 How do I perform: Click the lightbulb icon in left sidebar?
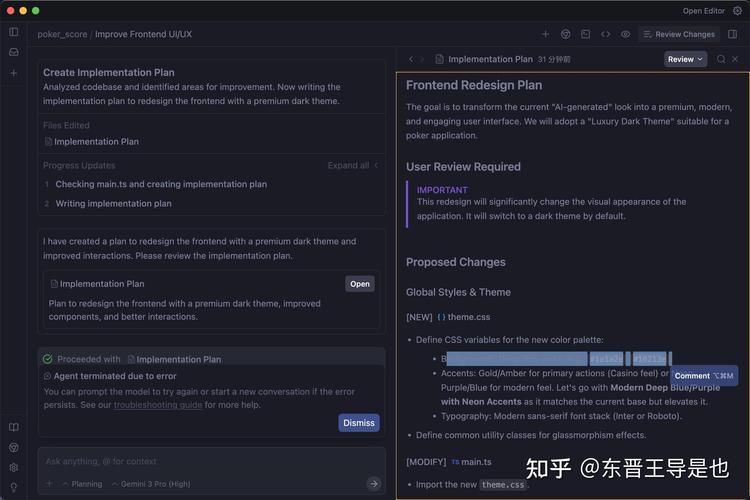pos(14,488)
